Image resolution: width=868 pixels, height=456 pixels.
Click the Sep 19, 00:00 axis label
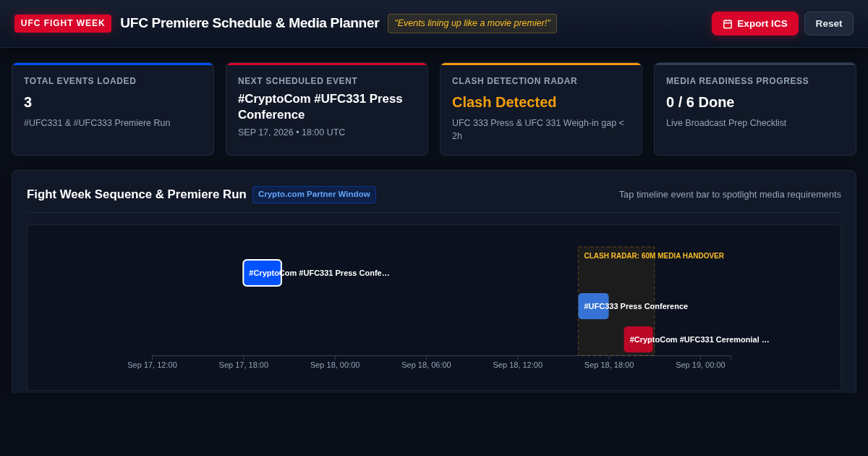pos(700,365)
